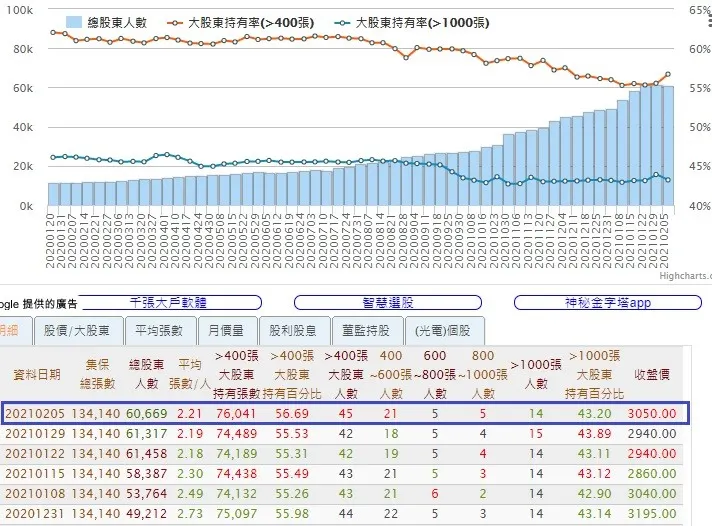Open the 千張大戶軟體 ad link
This screenshot has height=526, width=712.
pyautogui.click(x=169, y=303)
